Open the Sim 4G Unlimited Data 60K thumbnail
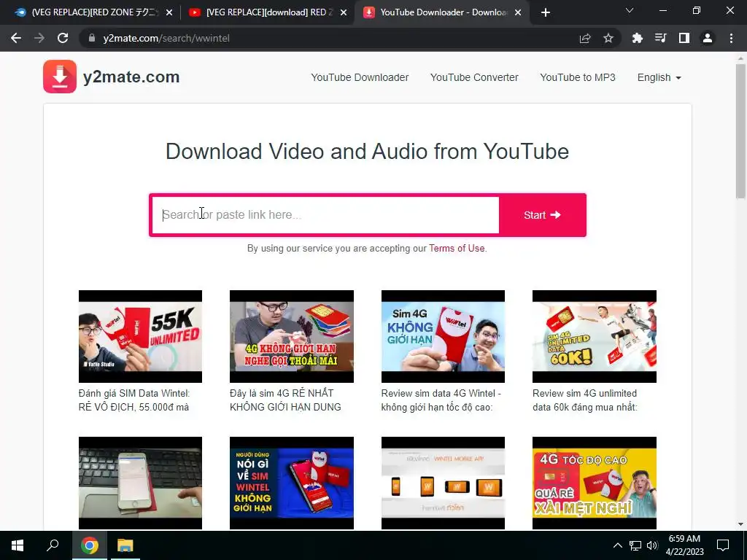 (x=594, y=336)
